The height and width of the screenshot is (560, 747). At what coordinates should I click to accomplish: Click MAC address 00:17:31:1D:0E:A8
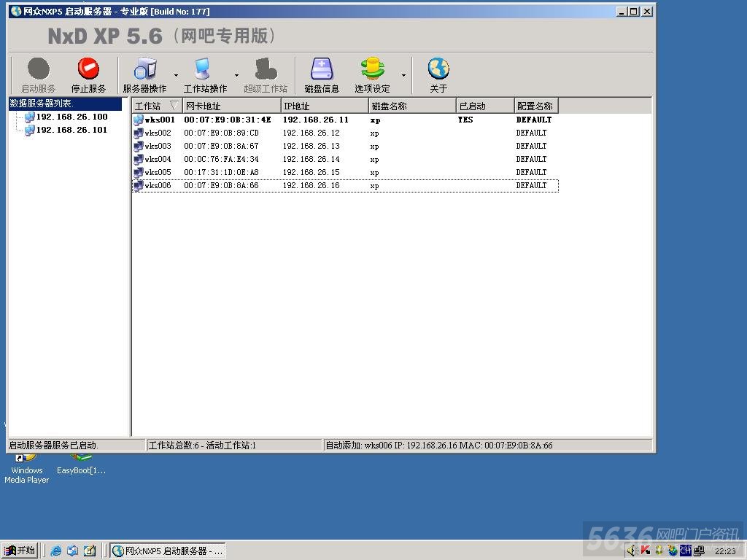coord(222,172)
